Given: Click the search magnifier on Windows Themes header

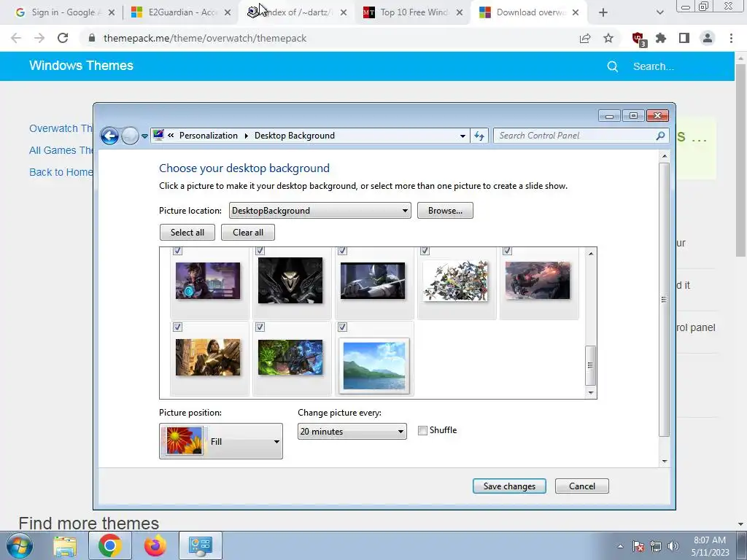Looking at the screenshot, I should tap(613, 66).
